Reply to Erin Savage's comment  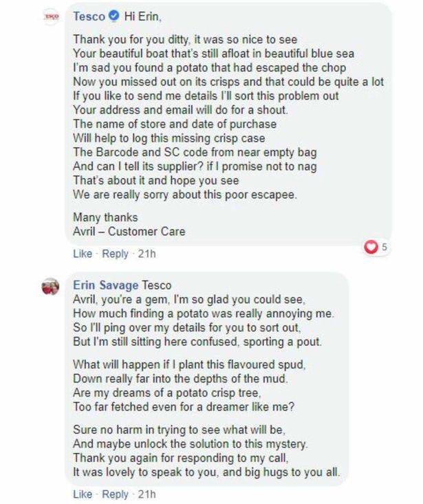115,494
